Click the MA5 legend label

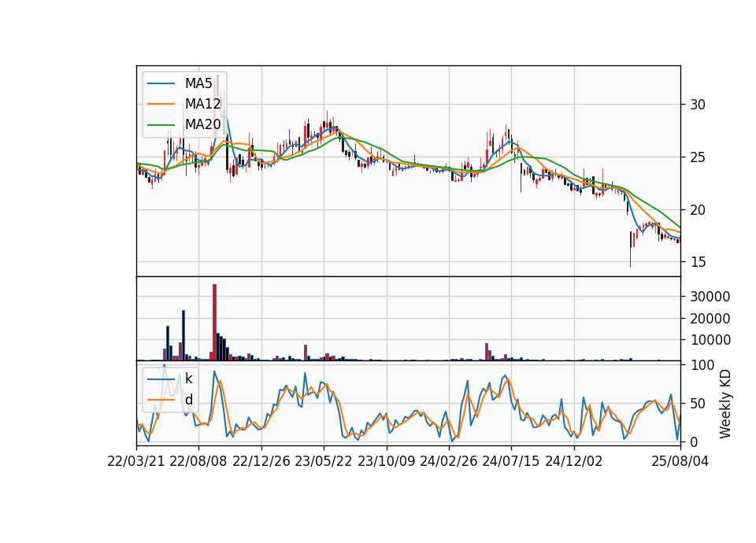[x=198, y=83]
